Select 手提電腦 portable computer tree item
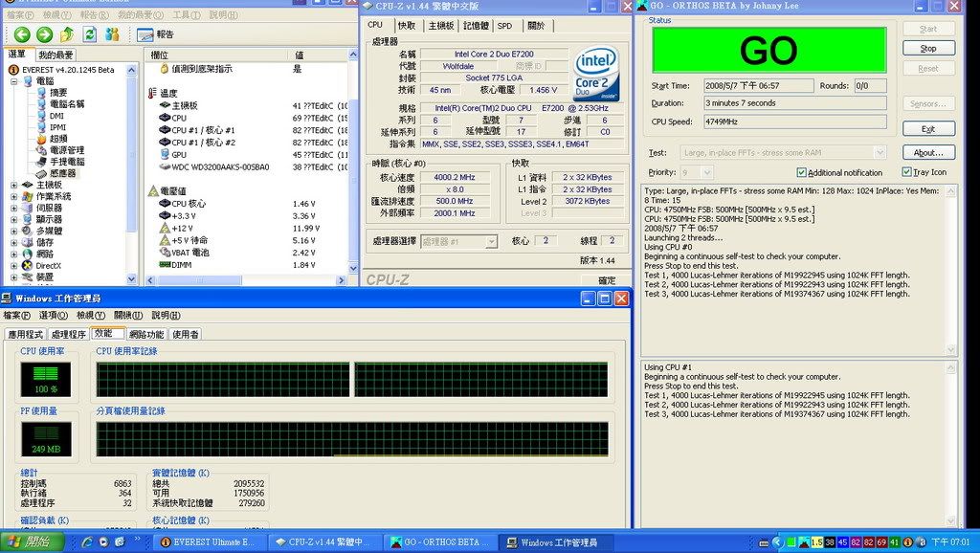The height and width of the screenshot is (553, 980). (x=60, y=162)
